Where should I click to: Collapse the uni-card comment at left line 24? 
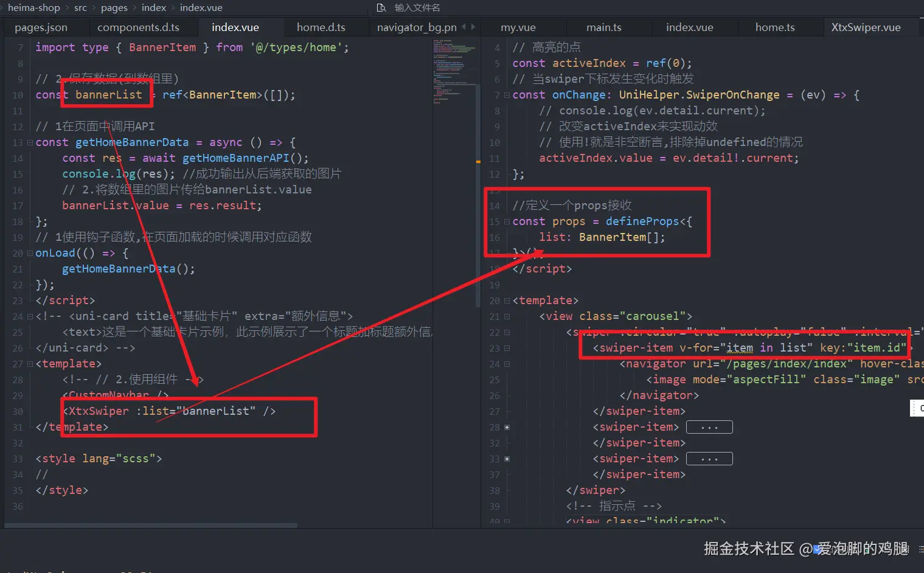[x=29, y=316]
